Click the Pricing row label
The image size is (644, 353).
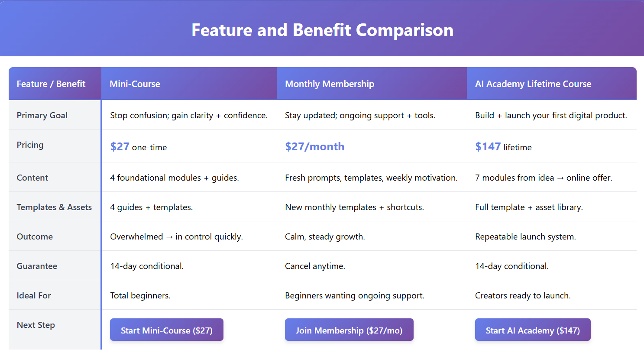(30, 145)
